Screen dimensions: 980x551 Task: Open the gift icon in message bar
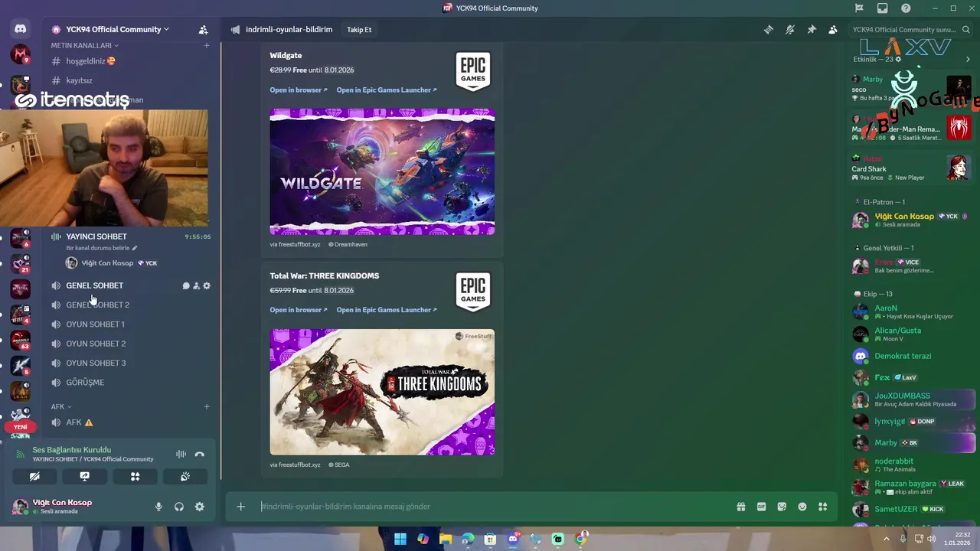tap(741, 507)
